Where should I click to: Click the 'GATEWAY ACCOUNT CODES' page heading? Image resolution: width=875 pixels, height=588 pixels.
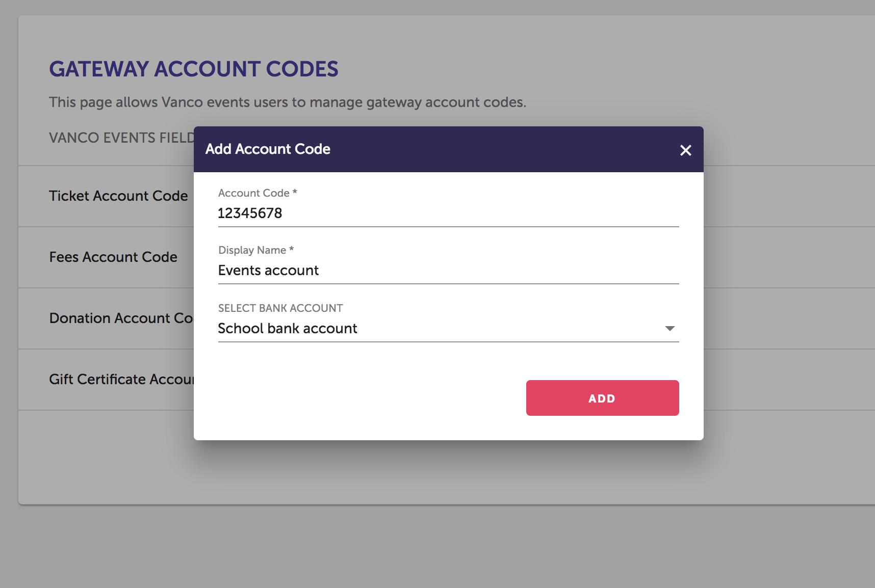(194, 69)
